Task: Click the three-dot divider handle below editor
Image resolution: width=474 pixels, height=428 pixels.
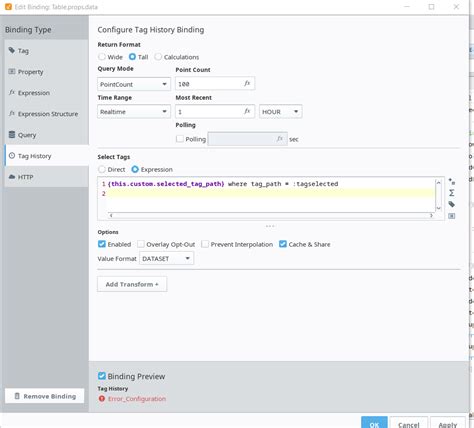Action: 270,226
